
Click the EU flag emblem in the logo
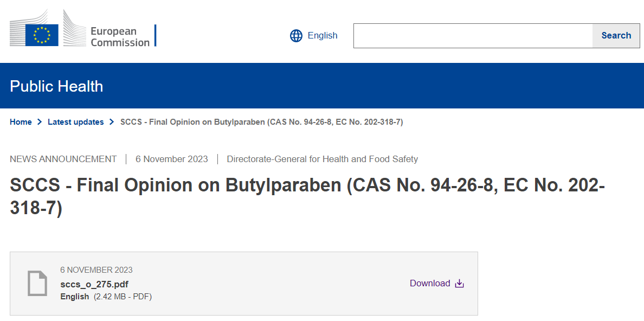[42, 35]
